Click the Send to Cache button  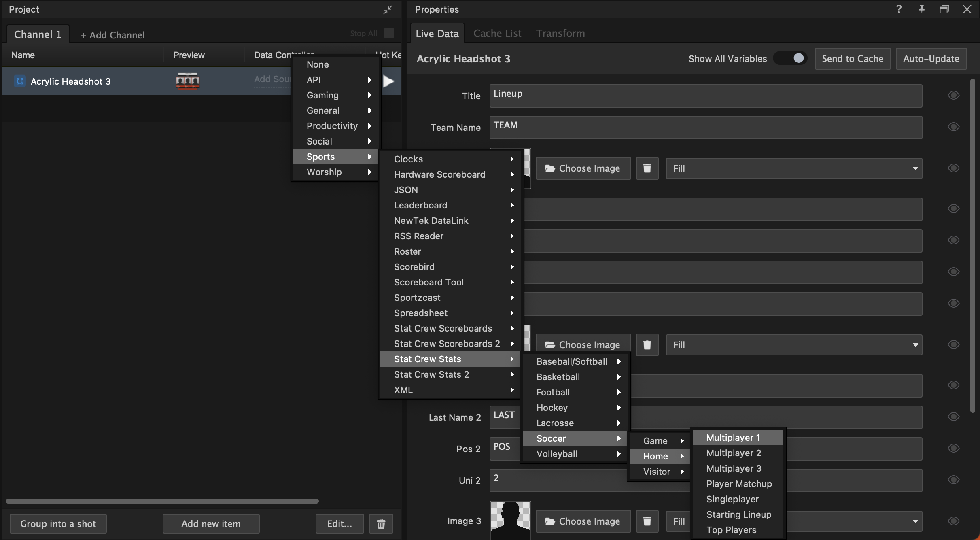[852, 58]
